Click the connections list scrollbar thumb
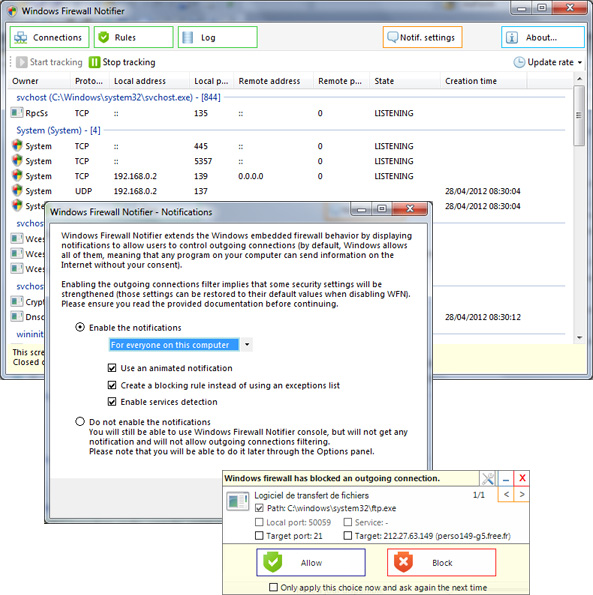The width and height of the screenshot is (593, 595). click(579, 115)
